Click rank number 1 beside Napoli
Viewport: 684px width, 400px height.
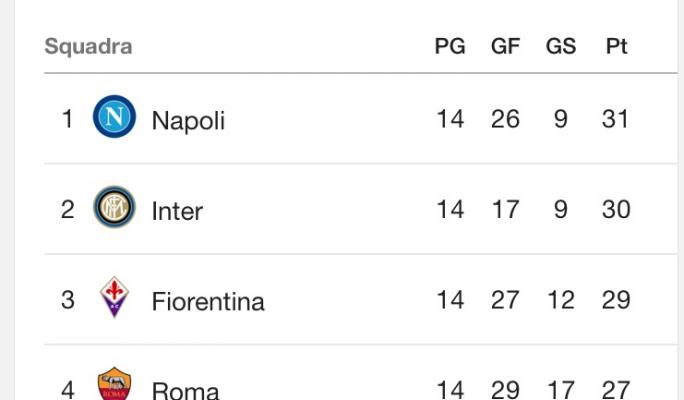point(68,119)
